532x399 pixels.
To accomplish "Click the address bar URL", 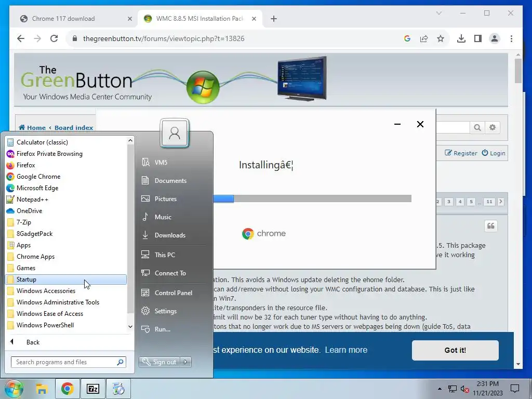I will tap(164, 38).
